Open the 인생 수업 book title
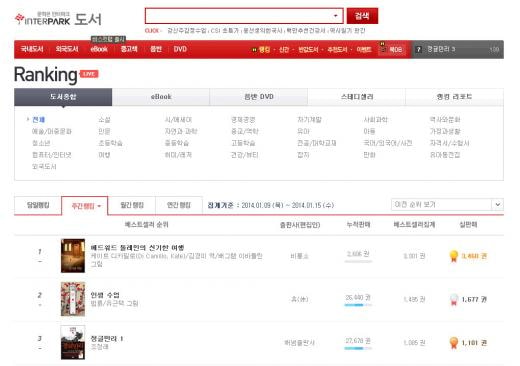The image size is (520, 366). (x=105, y=295)
